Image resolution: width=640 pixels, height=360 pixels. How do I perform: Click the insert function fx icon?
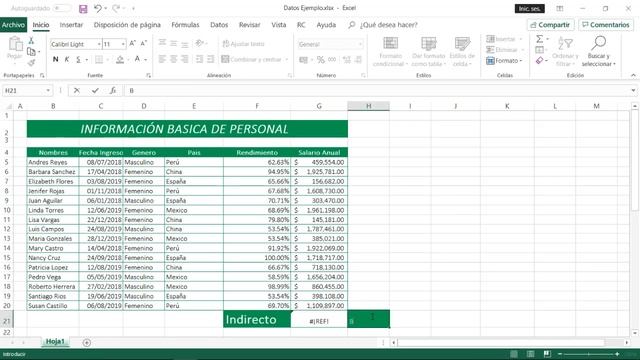113,91
